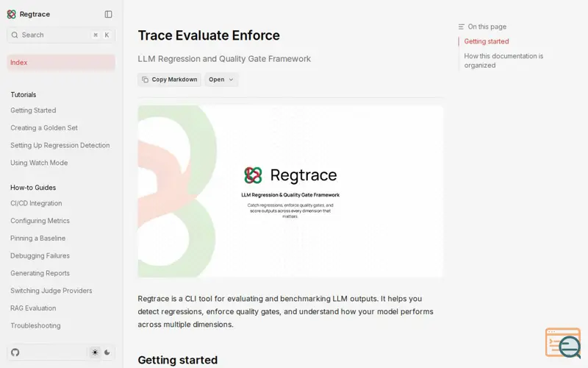
Task: Open Using Watch Mode tutorial
Action: pos(39,163)
